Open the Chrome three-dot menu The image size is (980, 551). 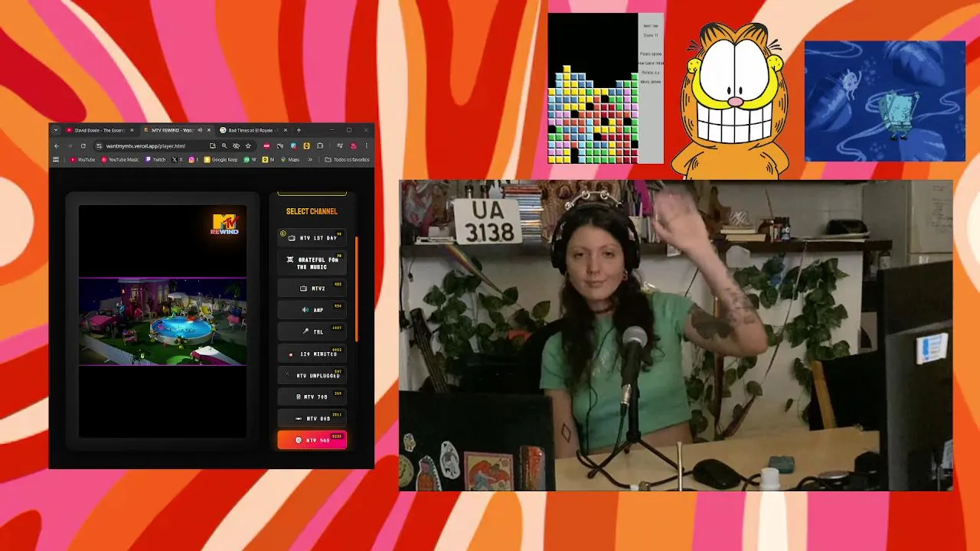(367, 146)
